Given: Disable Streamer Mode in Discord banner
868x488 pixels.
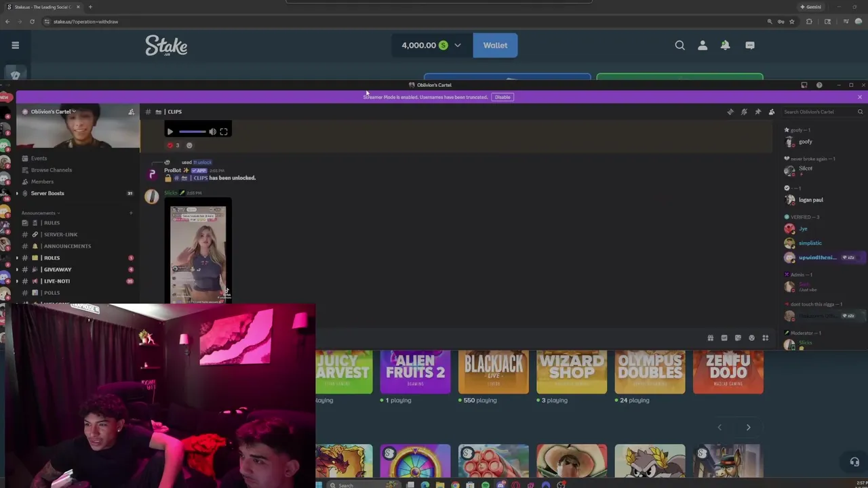Looking at the screenshot, I should pyautogui.click(x=502, y=97).
